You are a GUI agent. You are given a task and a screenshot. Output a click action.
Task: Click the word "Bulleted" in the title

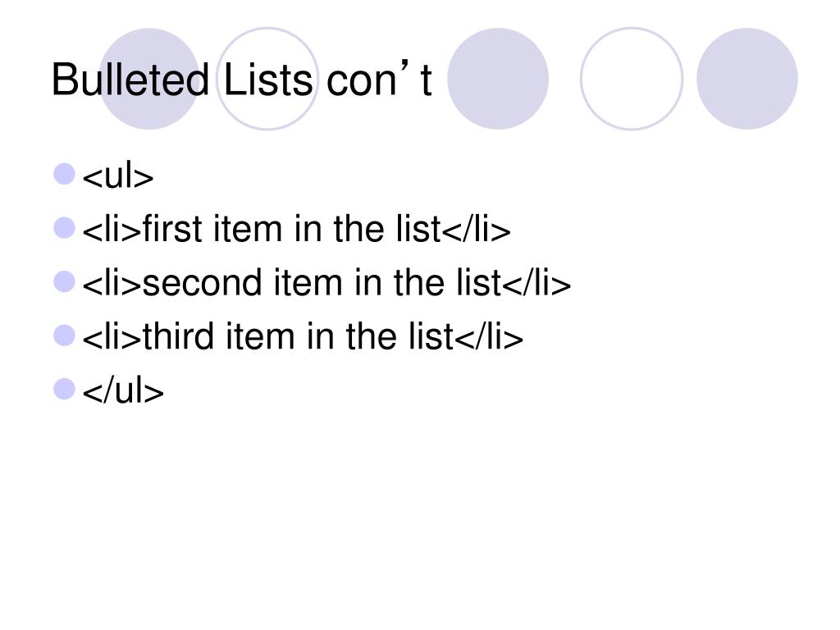click(130, 80)
